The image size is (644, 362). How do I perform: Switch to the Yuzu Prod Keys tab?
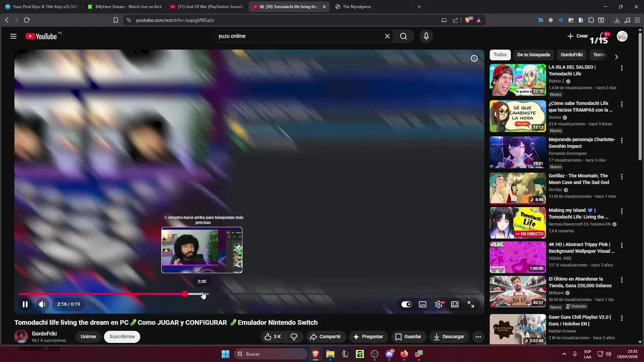click(42, 7)
